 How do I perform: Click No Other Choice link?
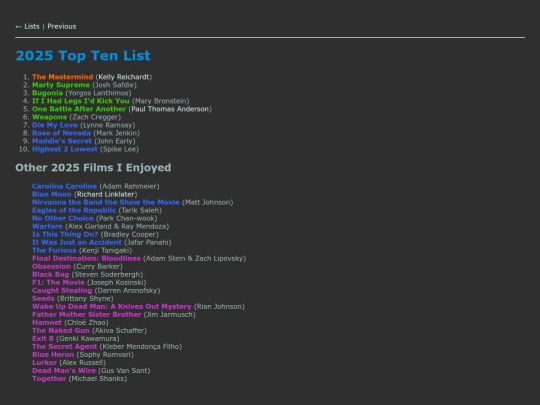pos(63,218)
